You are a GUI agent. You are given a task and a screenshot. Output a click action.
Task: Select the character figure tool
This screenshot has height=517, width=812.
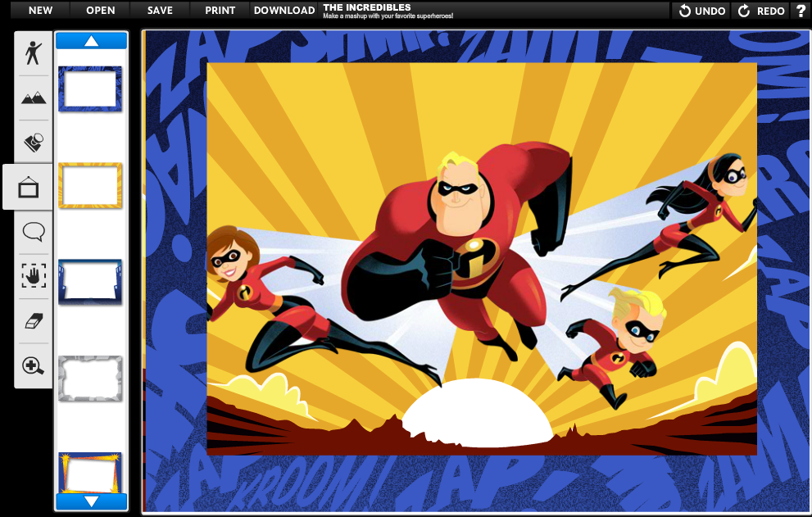(34, 52)
